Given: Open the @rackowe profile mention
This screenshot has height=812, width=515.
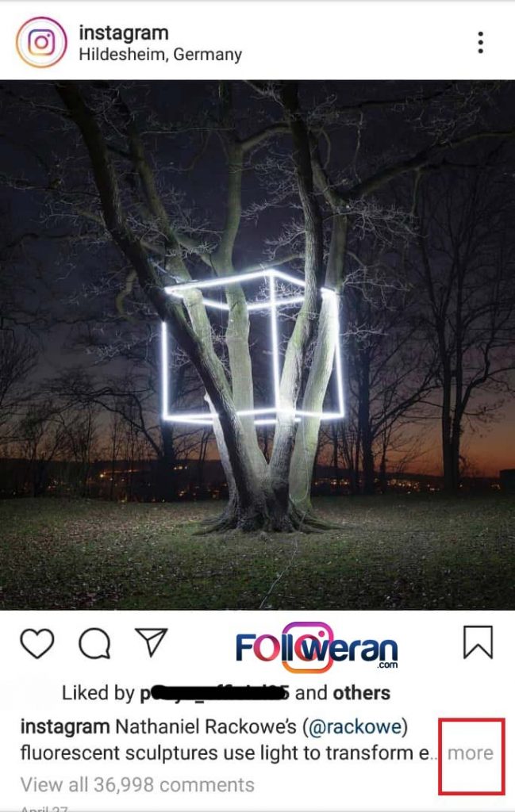Looking at the screenshot, I should coord(355,726).
